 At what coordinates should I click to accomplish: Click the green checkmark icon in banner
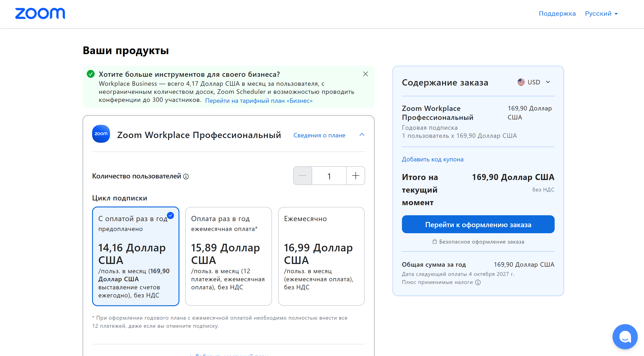point(90,74)
